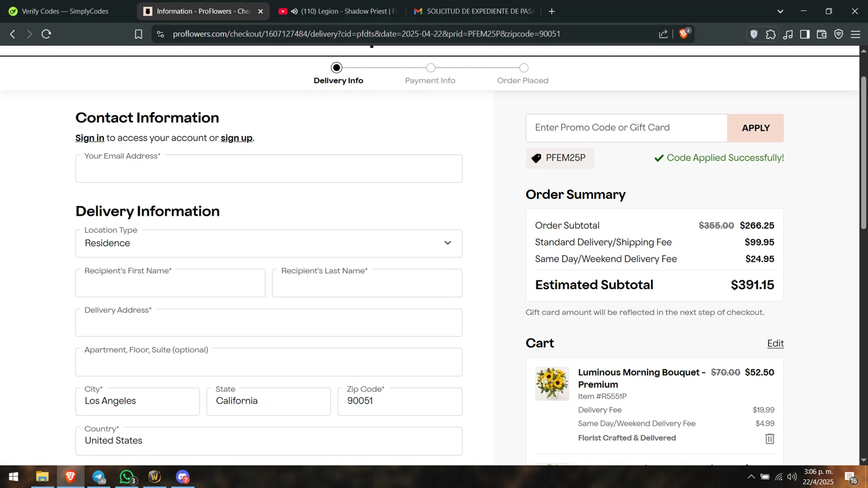Image resolution: width=868 pixels, height=488 pixels.
Task: Click the trash icon to remove bouquet
Action: pyautogui.click(x=770, y=439)
